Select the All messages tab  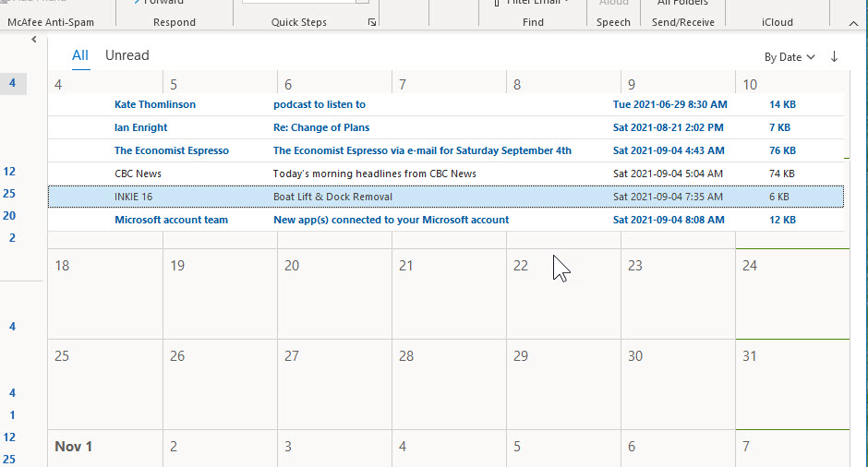[x=80, y=55]
